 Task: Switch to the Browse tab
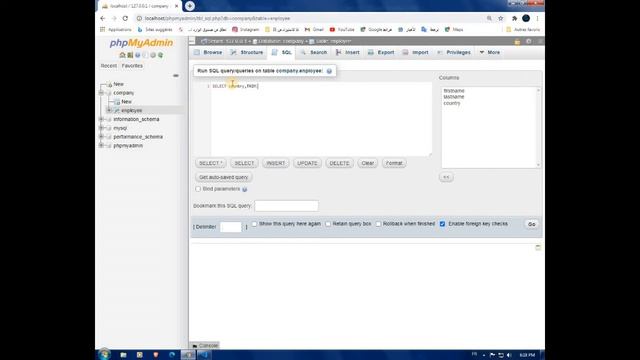pyautogui.click(x=208, y=52)
